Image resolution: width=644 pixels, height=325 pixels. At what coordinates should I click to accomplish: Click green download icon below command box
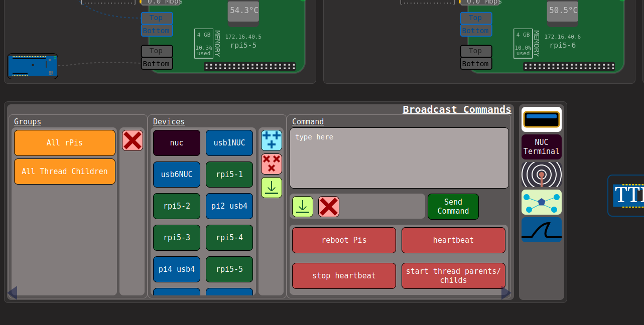(303, 207)
